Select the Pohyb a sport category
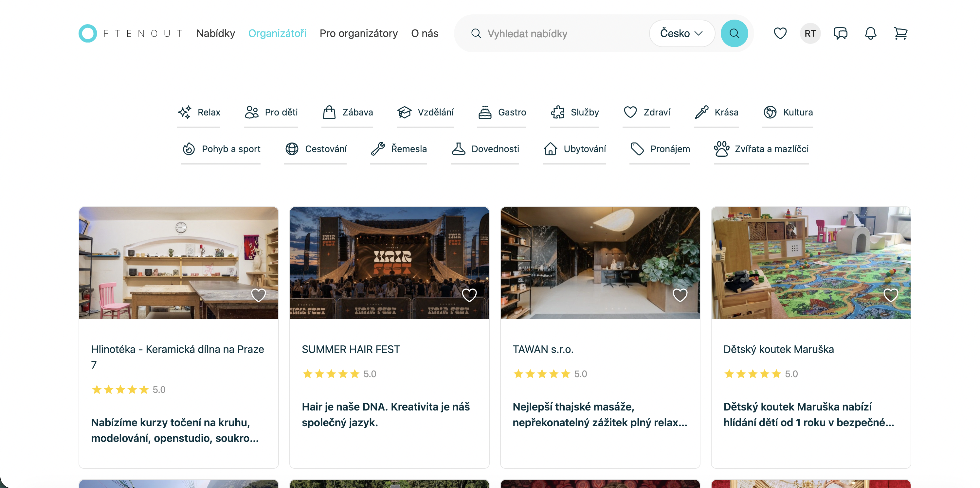 [x=221, y=149]
